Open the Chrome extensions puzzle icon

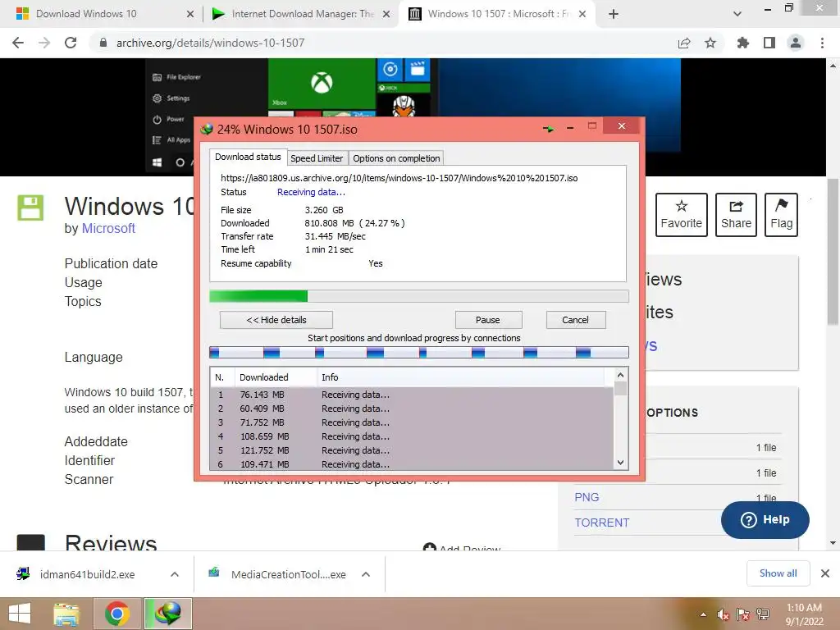[x=742, y=43]
